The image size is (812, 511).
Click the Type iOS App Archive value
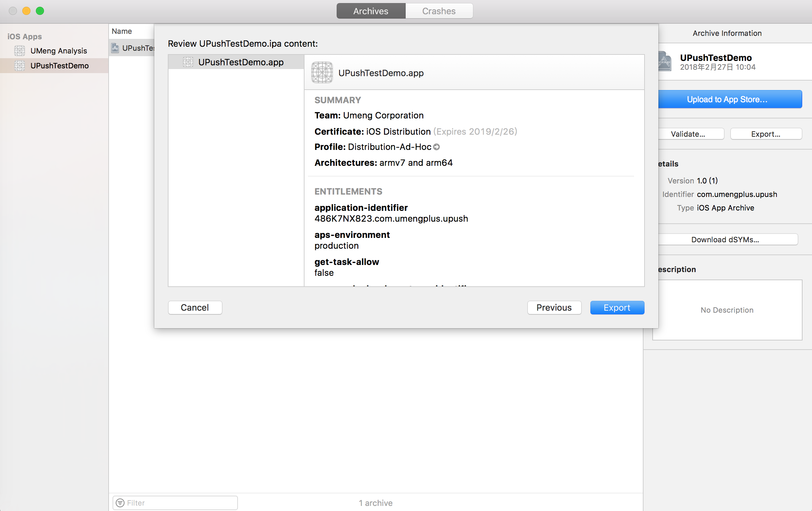(725, 208)
